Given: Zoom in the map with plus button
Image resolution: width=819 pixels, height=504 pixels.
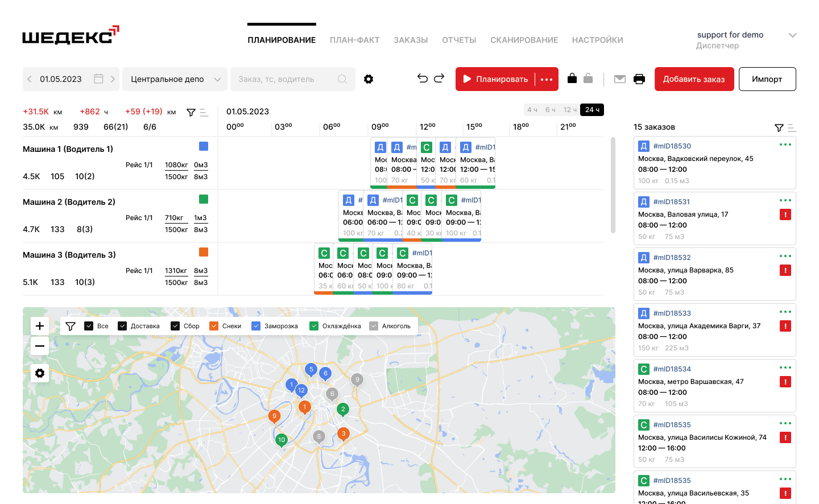Looking at the screenshot, I should (x=40, y=326).
